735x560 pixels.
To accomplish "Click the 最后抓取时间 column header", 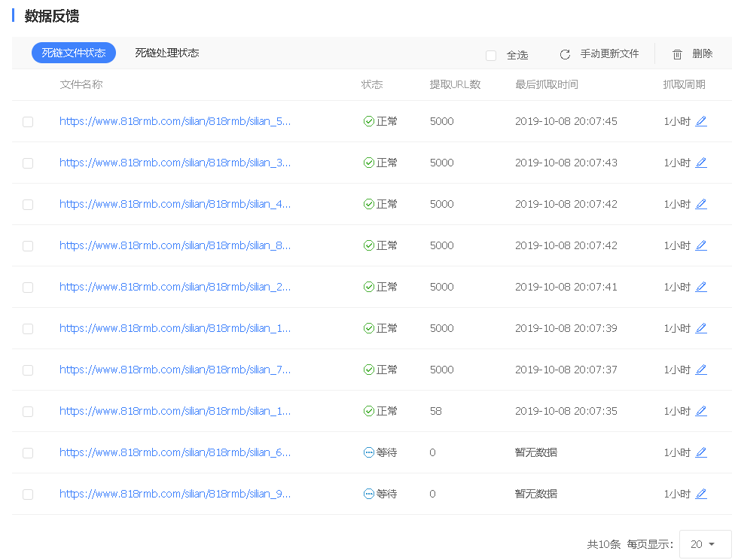I will point(546,84).
